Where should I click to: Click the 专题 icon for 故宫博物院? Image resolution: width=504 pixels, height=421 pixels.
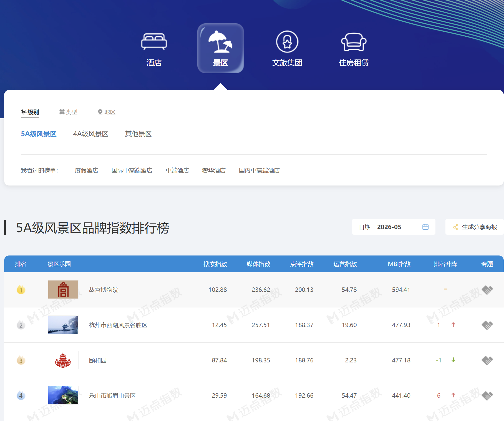(487, 290)
